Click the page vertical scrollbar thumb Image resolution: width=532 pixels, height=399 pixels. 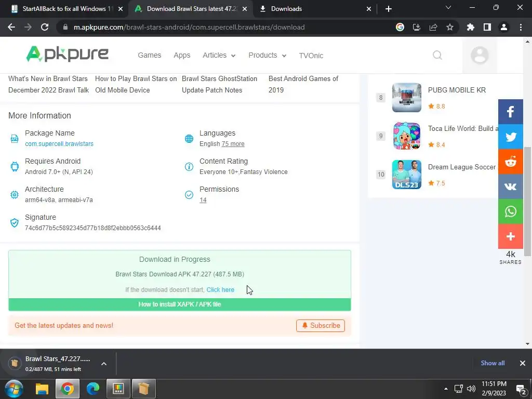(x=528, y=202)
